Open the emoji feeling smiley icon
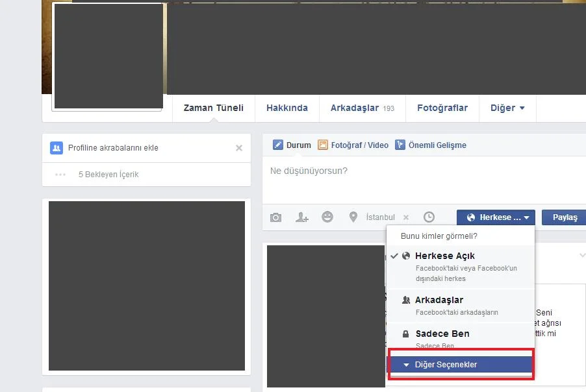The image size is (586, 392). pyautogui.click(x=327, y=217)
